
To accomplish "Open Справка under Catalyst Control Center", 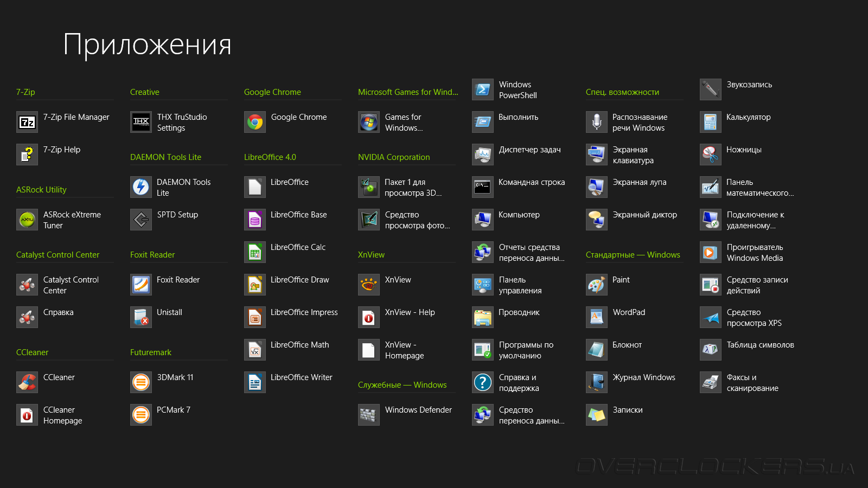I will pos(59,312).
